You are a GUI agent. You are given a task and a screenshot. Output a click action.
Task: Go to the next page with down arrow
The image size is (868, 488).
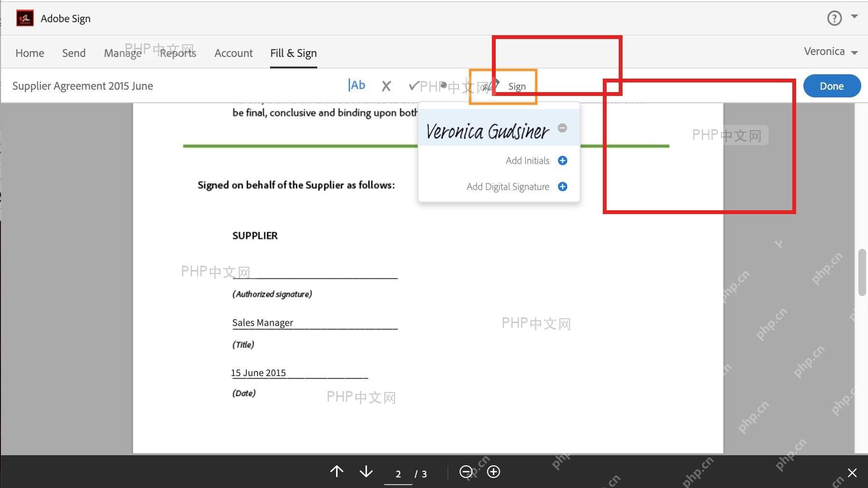pos(366,471)
